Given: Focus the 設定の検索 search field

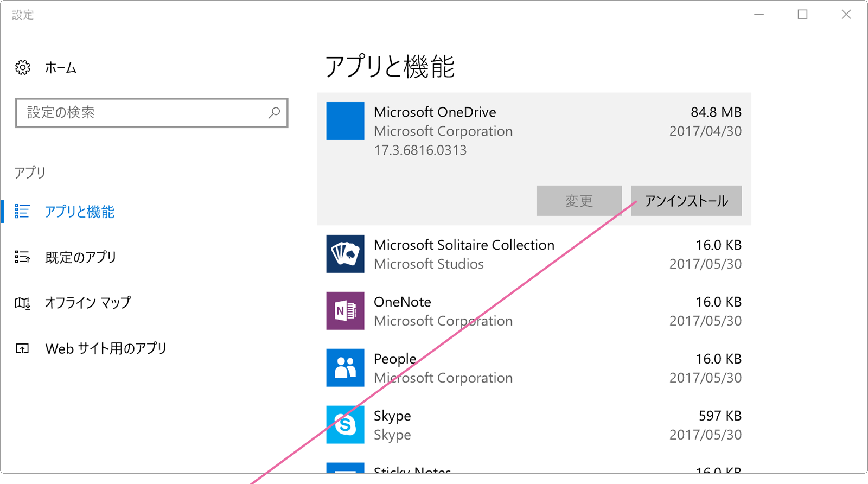Looking at the screenshot, I should tap(152, 113).
